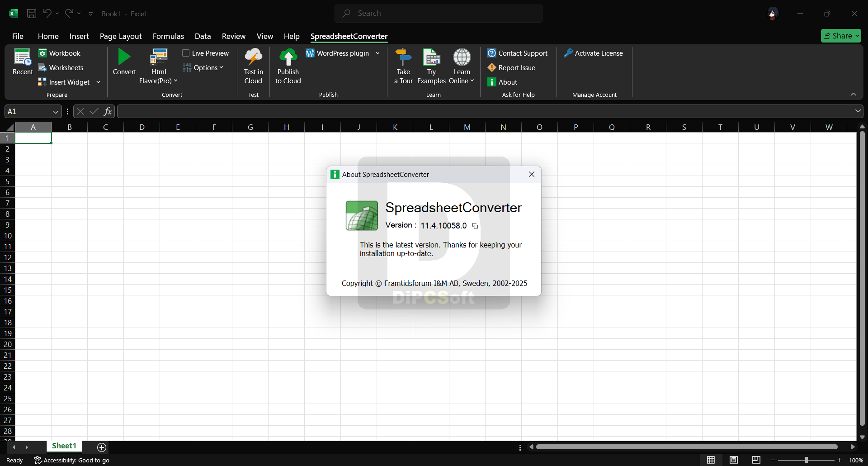Click Insert Widget button
Screen dimensions: 868x466
tap(64, 82)
